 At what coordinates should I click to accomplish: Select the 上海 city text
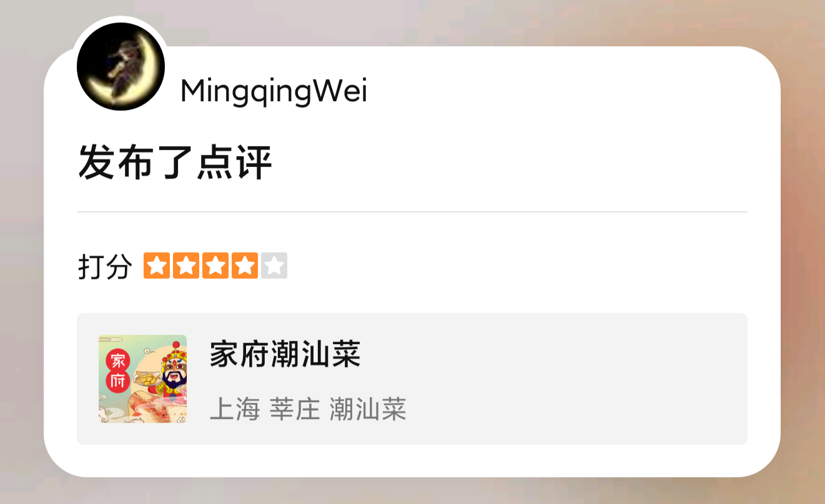coord(234,409)
